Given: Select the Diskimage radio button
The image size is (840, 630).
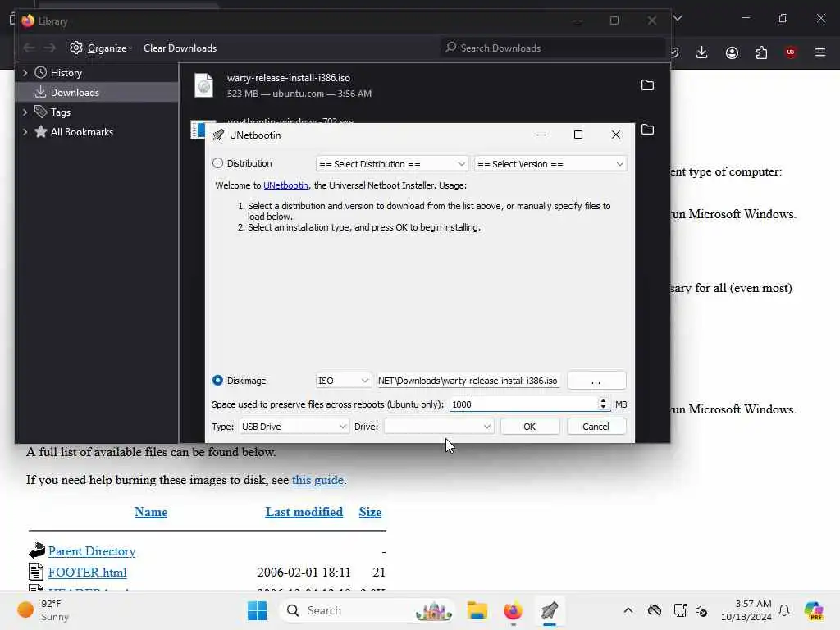Looking at the screenshot, I should (x=217, y=381).
